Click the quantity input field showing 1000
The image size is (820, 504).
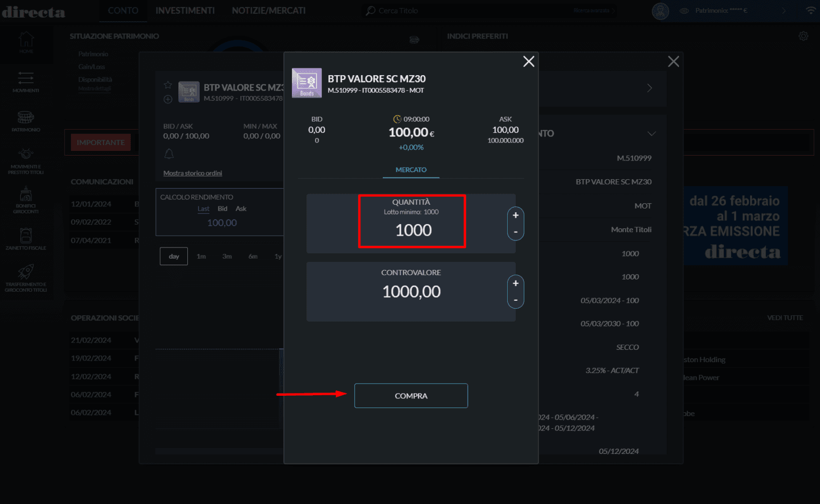(x=413, y=230)
